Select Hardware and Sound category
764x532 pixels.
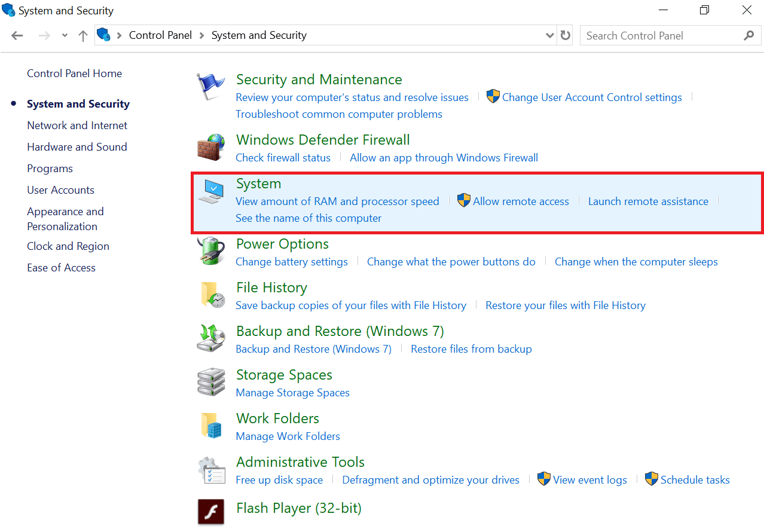pos(77,147)
